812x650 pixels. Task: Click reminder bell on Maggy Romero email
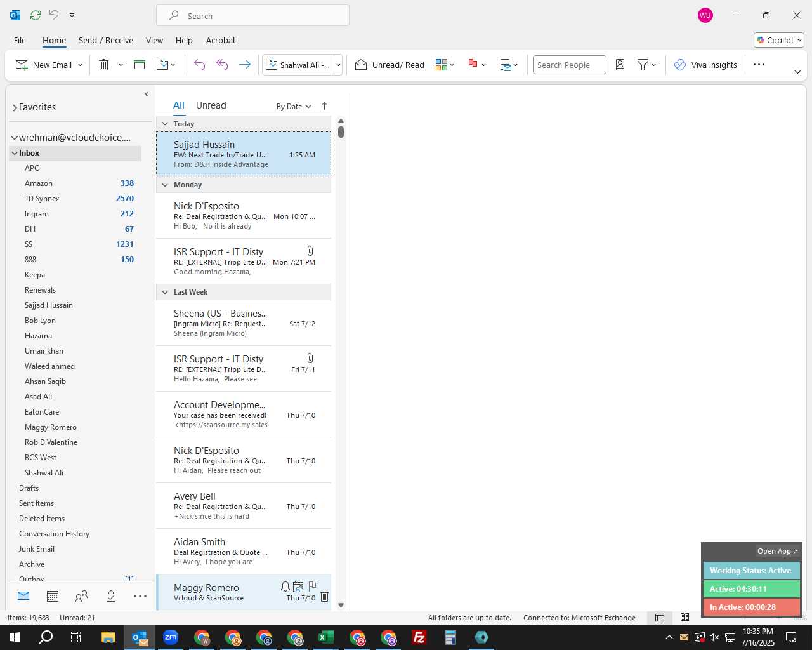point(285,587)
